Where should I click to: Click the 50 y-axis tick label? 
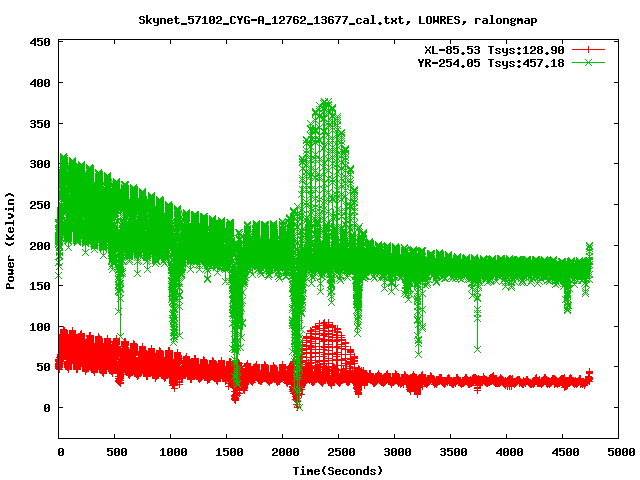[44, 367]
